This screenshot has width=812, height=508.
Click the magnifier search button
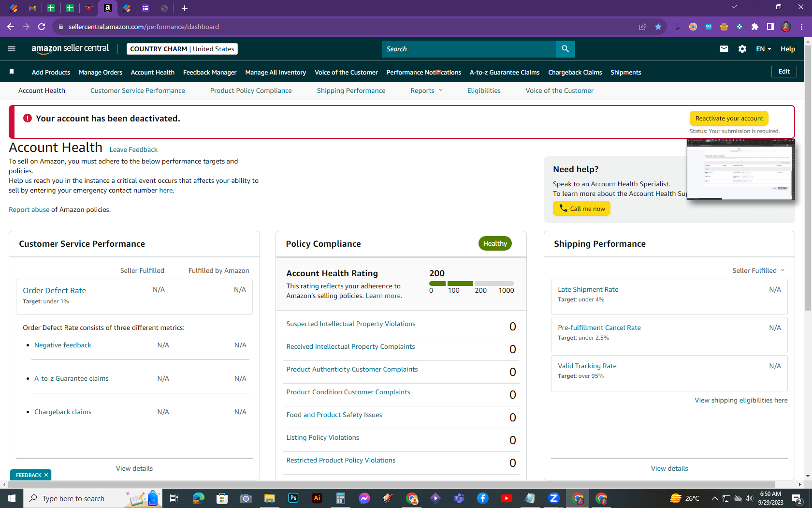[x=565, y=49]
